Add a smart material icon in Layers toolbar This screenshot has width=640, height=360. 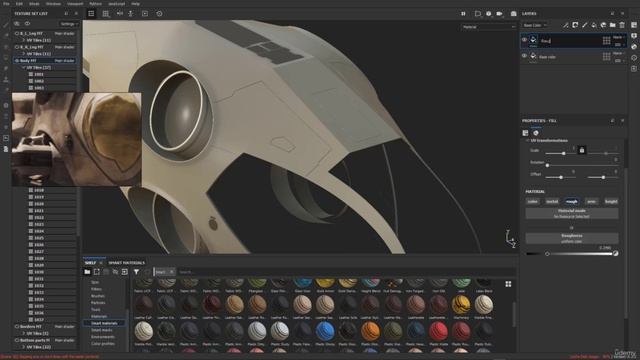tap(603, 25)
